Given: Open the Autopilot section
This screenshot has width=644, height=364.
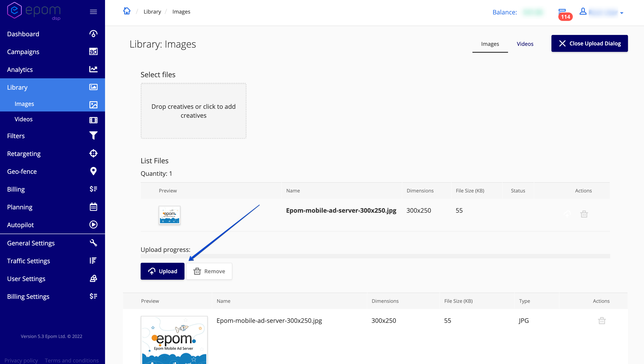Looking at the screenshot, I should 20,225.
